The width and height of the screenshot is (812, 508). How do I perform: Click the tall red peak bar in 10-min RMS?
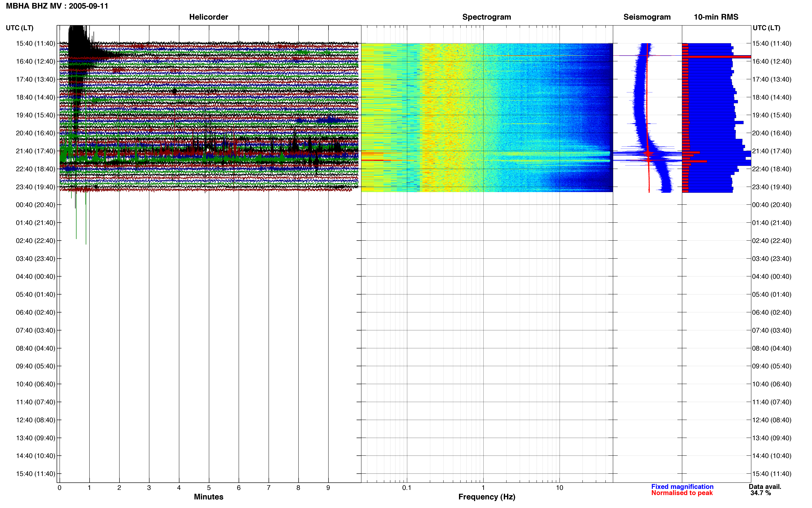pyautogui.click(x=717, y=57)
